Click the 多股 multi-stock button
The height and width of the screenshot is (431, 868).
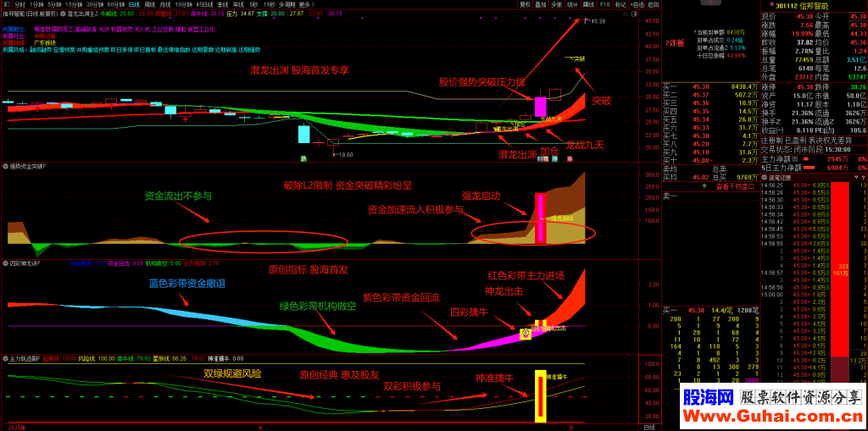(556, 4)
